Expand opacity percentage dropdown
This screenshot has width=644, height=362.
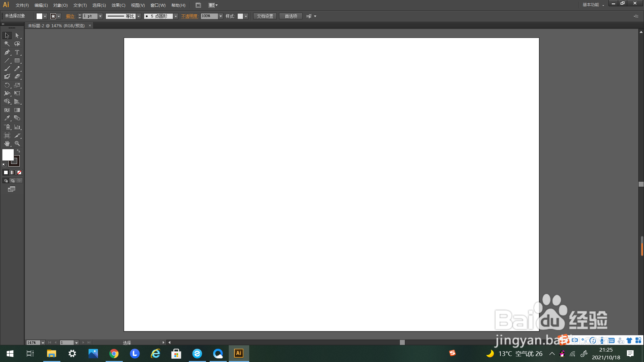tap(221, 16)
